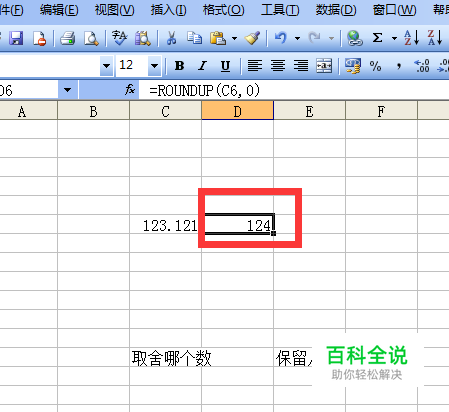
Task: Open the 编辑(E) menu
Action: click(59, 10)
